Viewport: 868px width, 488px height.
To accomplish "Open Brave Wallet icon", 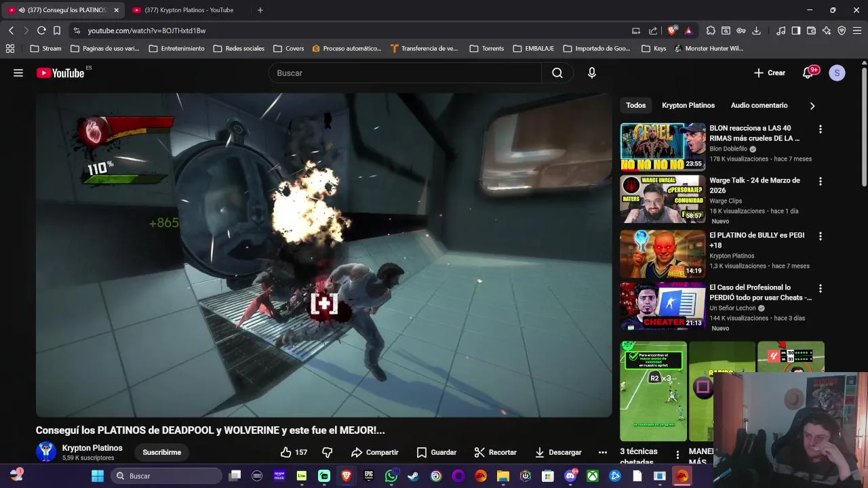I will pos(811,30).
